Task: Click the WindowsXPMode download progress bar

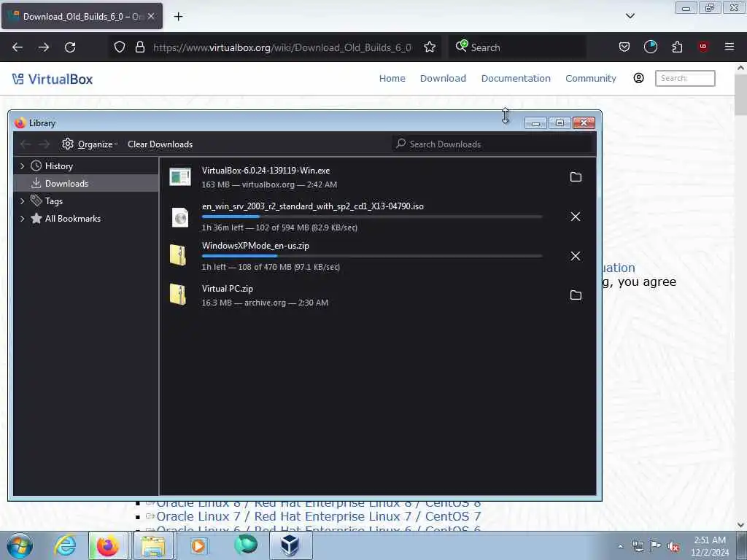Action: pyautogui.click(x=372, y=256)
